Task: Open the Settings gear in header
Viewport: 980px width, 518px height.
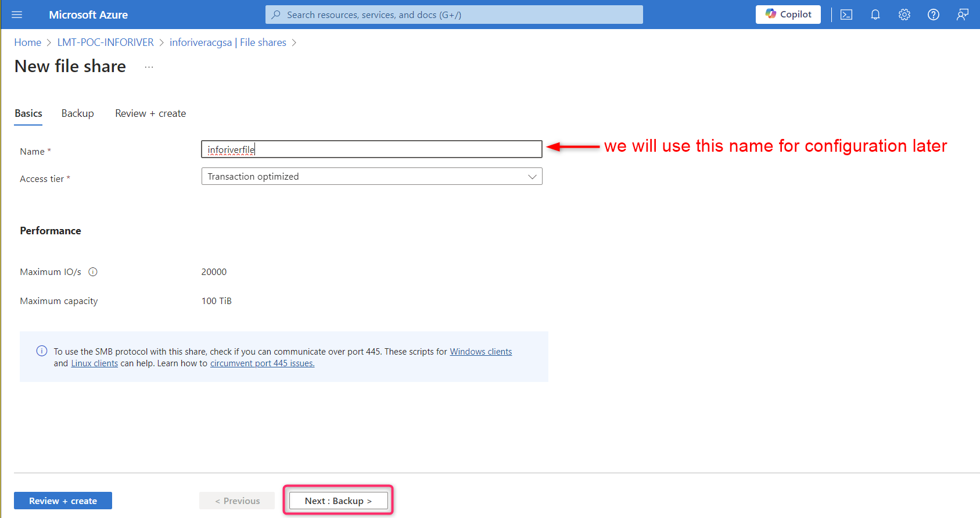Action: [x=904, y=15]
